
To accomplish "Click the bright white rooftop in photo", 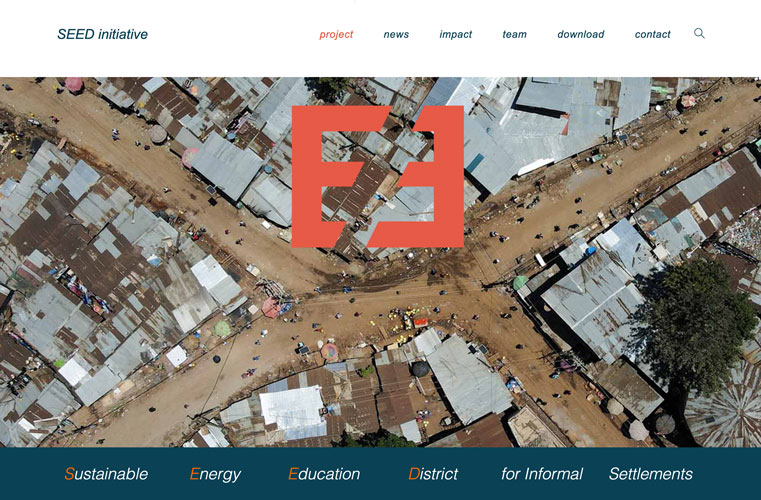I will 292,409.
